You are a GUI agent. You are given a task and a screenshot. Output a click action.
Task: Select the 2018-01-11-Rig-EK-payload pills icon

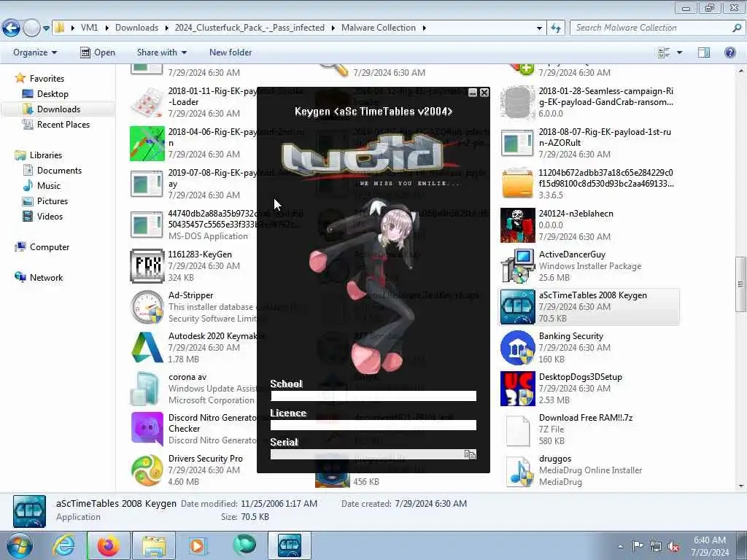[x=147, y=102]
